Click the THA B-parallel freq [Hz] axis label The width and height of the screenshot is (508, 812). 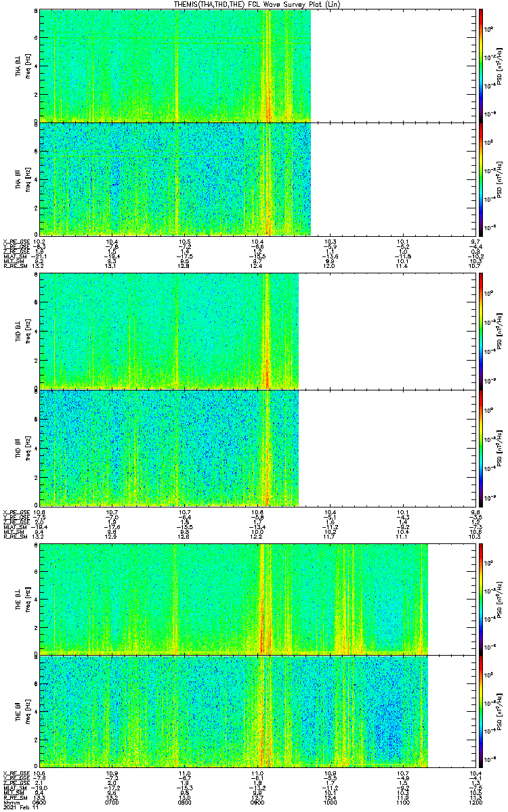click(x=28, y=179)
